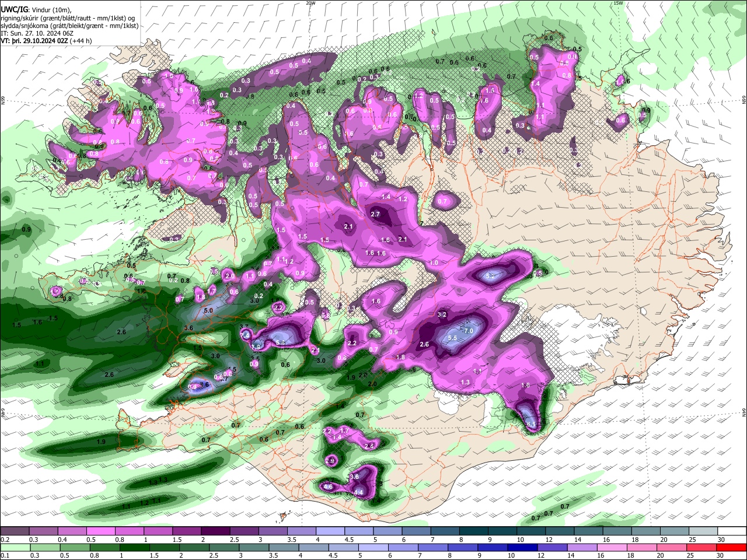
Task: Click the '15W' longitude label
Action: [618, 3]
